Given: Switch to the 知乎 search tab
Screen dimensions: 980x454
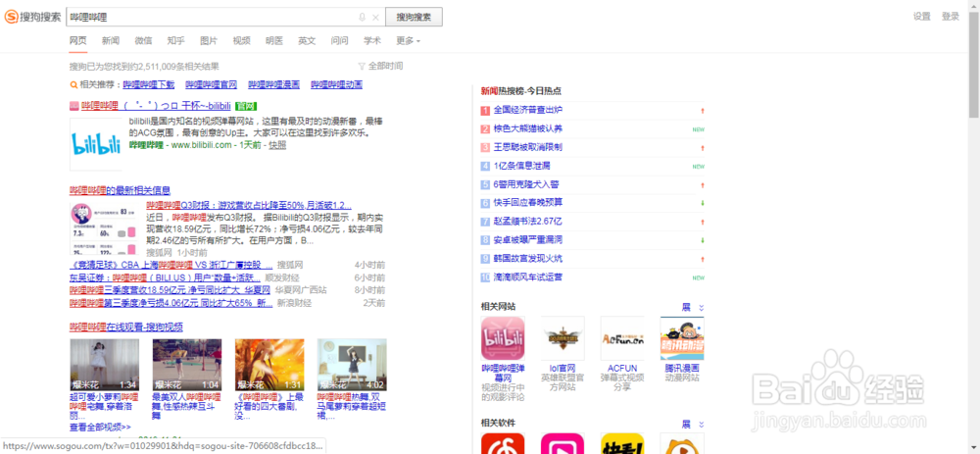Looking at the screenshot, I should [x=175, y=40].
